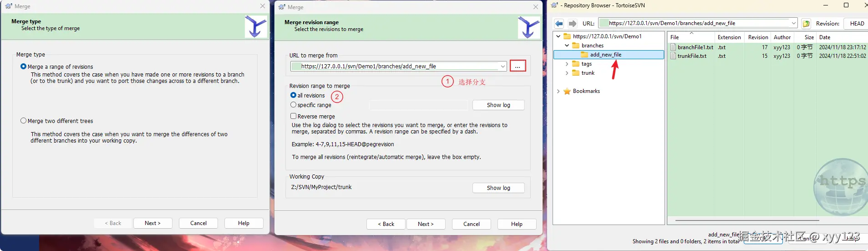This screenshot has width=868, height=251.
Task: Select the all revisions radio button
Action: (x=293, y=95)
